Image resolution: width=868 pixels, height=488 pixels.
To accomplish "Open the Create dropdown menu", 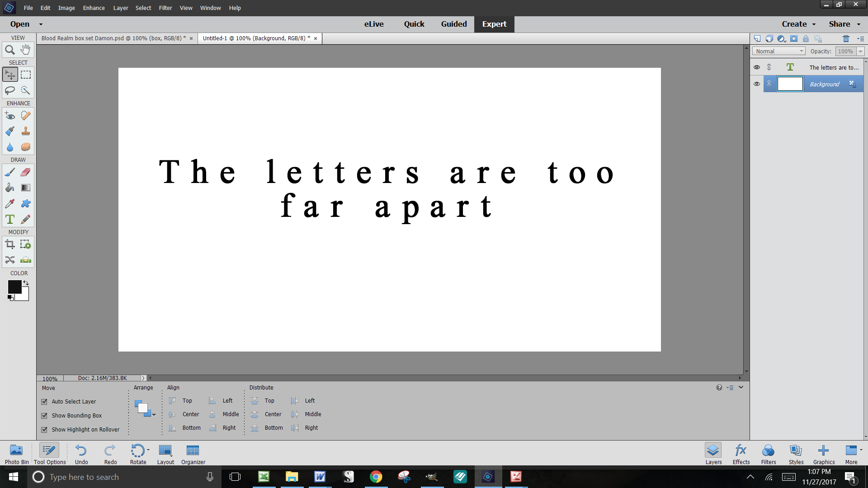I will coord(798,24).
